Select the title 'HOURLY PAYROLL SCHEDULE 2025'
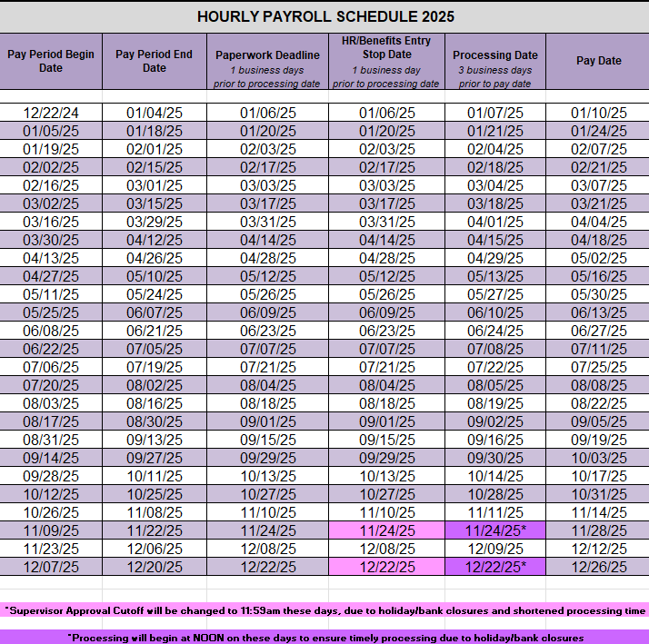The height and width of the screenshot is (644, 649). pyautogui.click(x=325, y=16)
